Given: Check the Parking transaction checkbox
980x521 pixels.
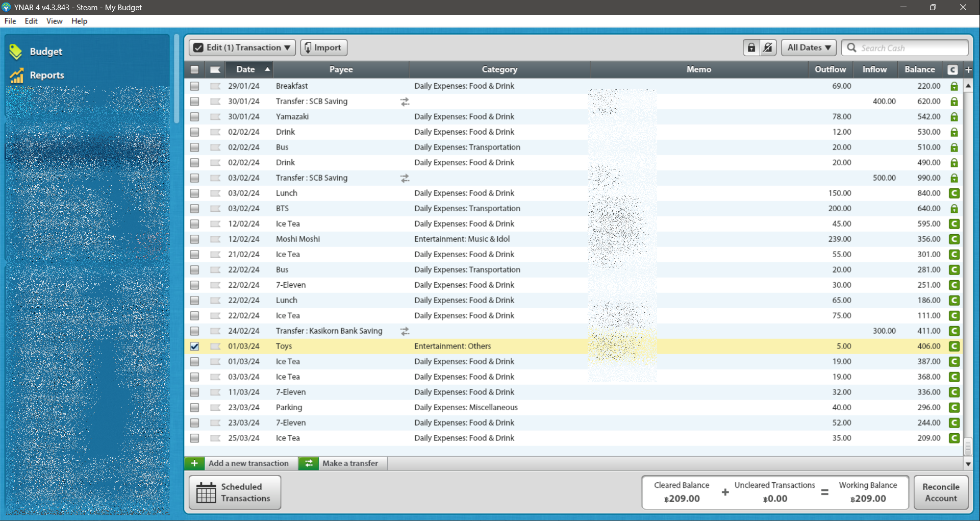Looking at the screenshot, I should 194,408.
